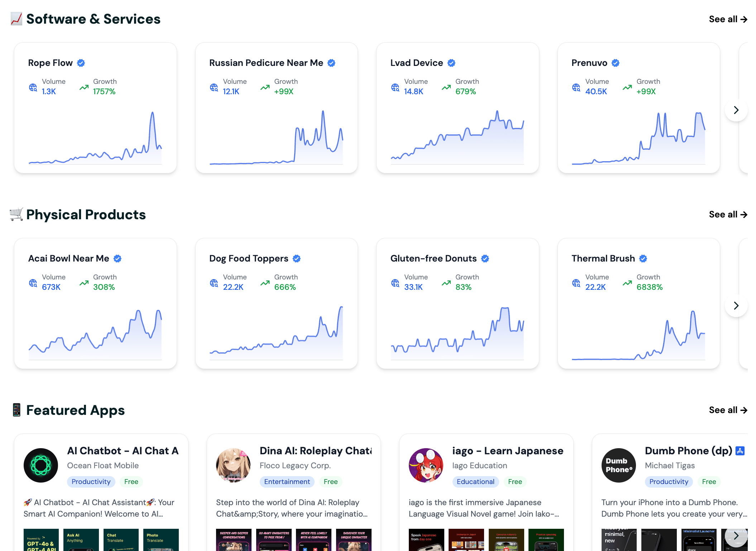This screenshot has width=756, height=551.
Task: Open See all for Featured Apps
Action: pyautogui.click(x=728, y=410)
